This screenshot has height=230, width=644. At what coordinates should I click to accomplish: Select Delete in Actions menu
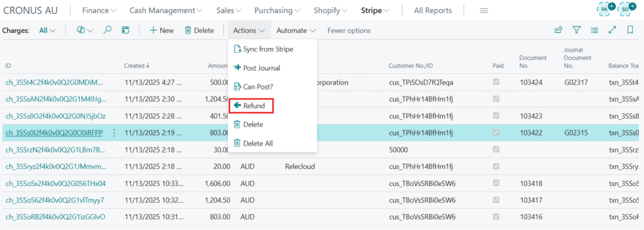[x=272, y=124]
